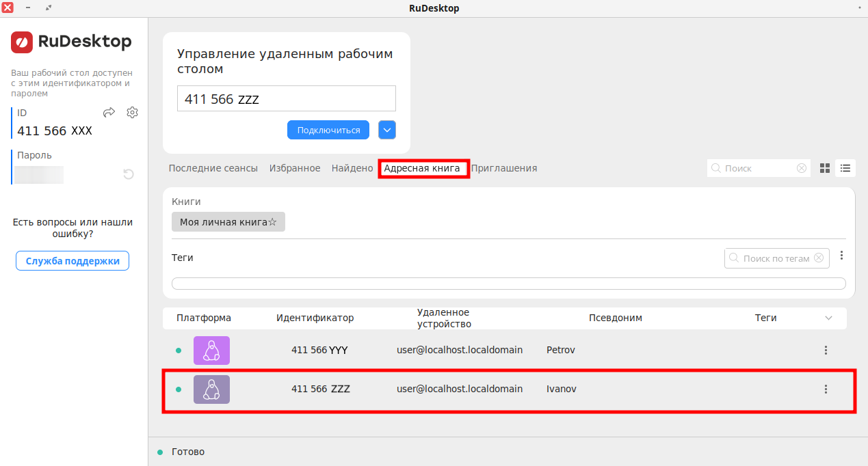Open the Адресная книга tab
The width and height of the screenshot is (868, 466).
422,168
